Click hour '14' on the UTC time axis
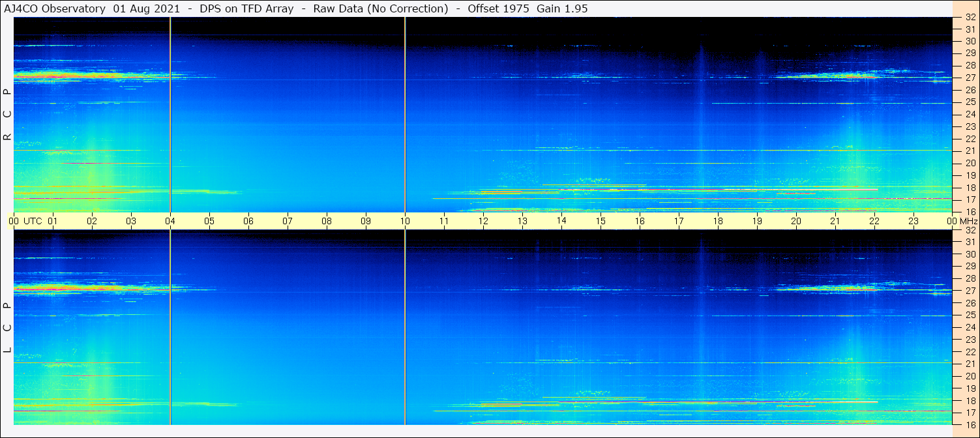This screenshot has height=438, width=980. click(x=561, y=222)
